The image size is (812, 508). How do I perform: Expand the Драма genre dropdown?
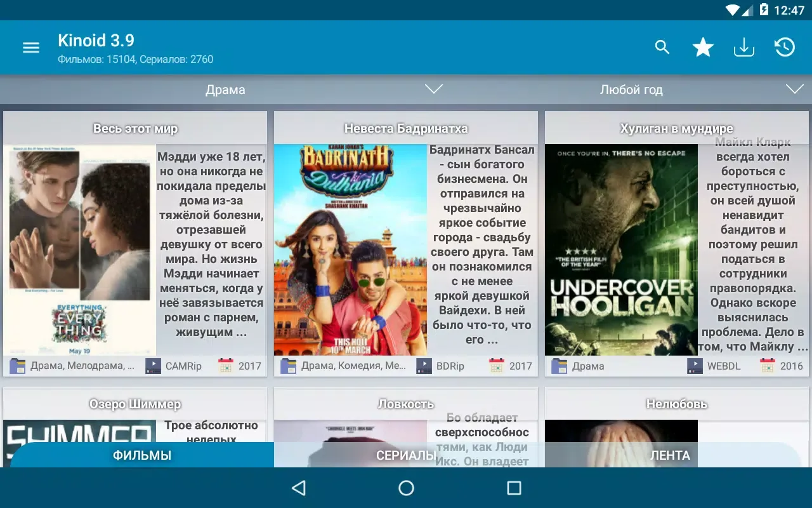tap(225, 90)
